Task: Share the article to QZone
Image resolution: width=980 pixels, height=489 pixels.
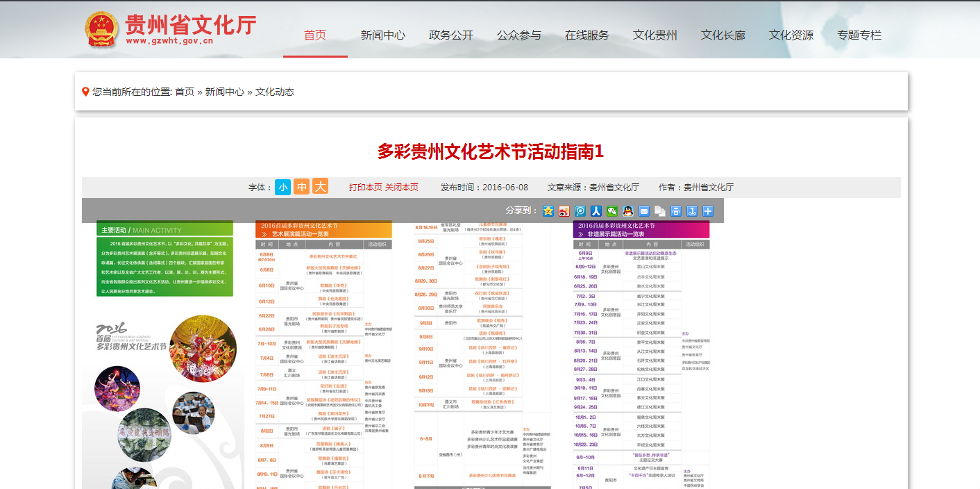Action: (x=548, y=211)
